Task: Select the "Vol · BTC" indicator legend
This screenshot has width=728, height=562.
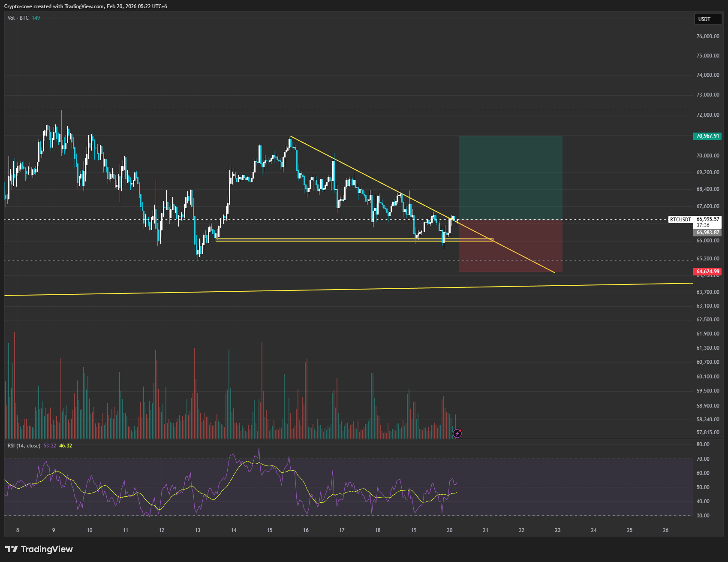Action: pos(18,18)
